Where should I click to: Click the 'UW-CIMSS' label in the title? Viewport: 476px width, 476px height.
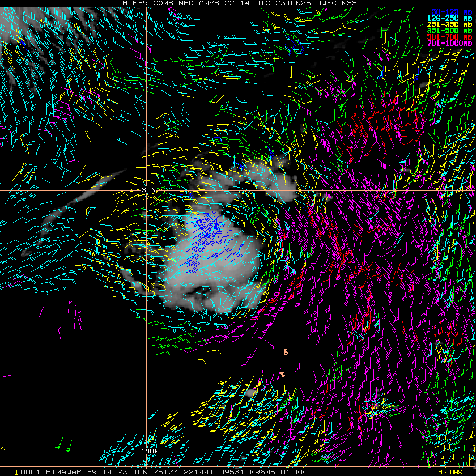click(x=336, y=3)
